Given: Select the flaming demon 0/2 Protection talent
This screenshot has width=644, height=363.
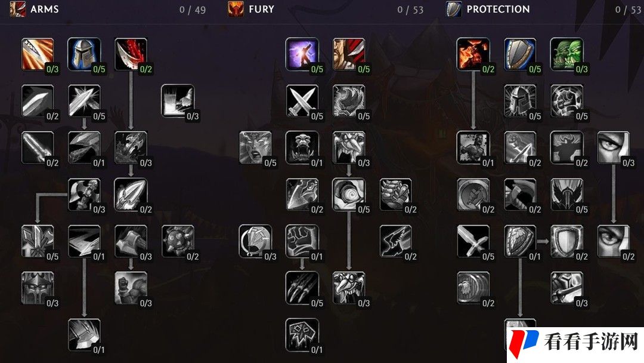Looking at the screenshot, I should coord(473,54).
